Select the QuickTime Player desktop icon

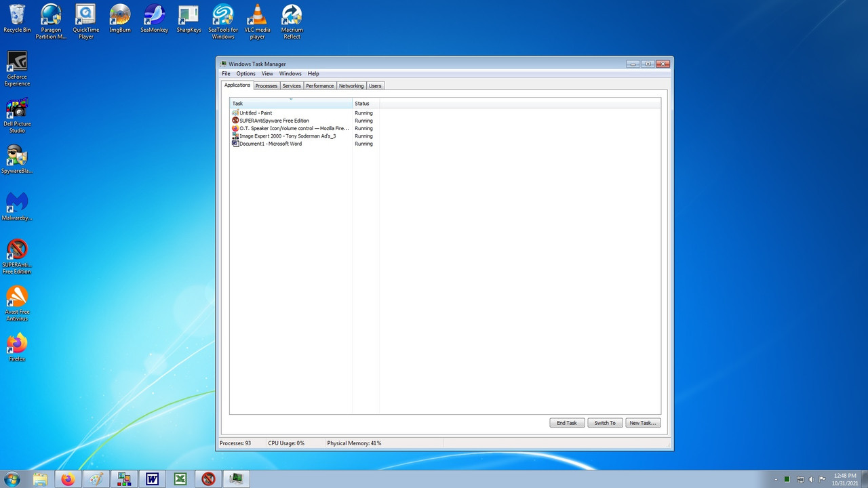[85, 21]
